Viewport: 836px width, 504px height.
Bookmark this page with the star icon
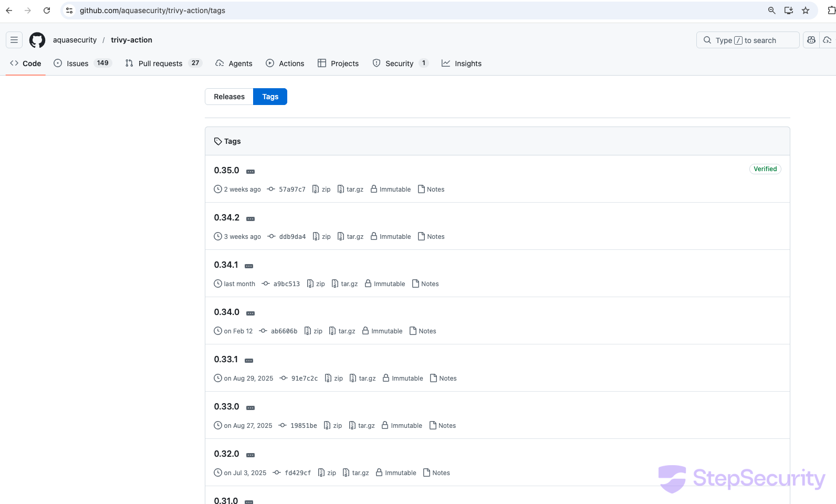(x=806, y=10)
